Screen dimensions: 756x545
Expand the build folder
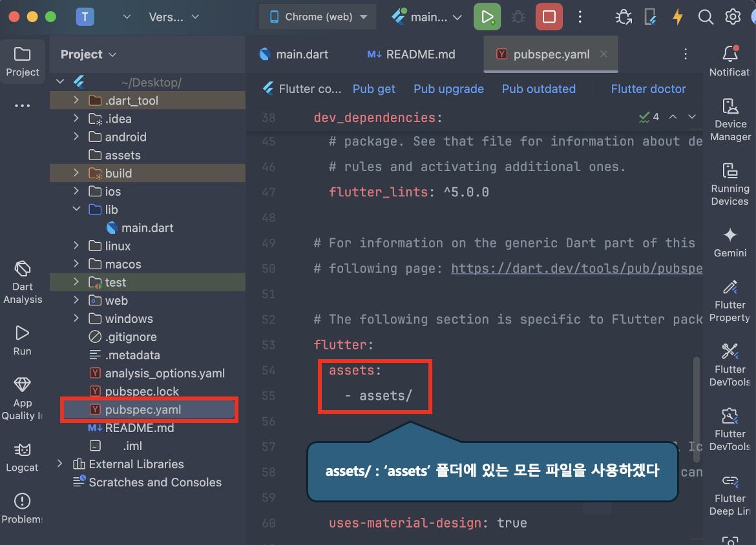pos(76,173)
